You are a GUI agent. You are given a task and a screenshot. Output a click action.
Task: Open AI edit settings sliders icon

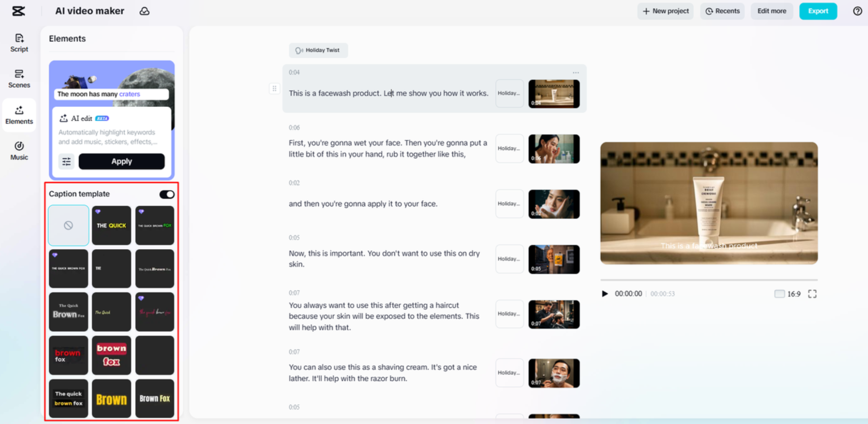[66, 162]
